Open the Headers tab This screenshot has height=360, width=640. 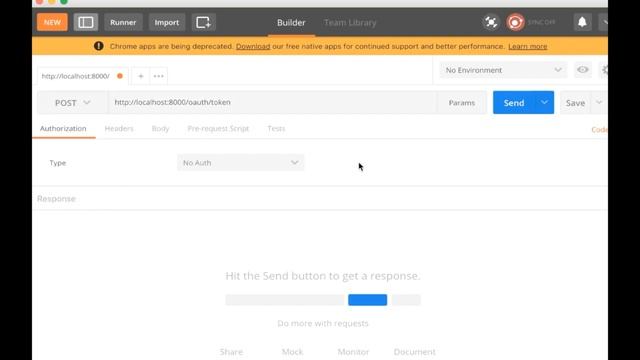point(119,129)
